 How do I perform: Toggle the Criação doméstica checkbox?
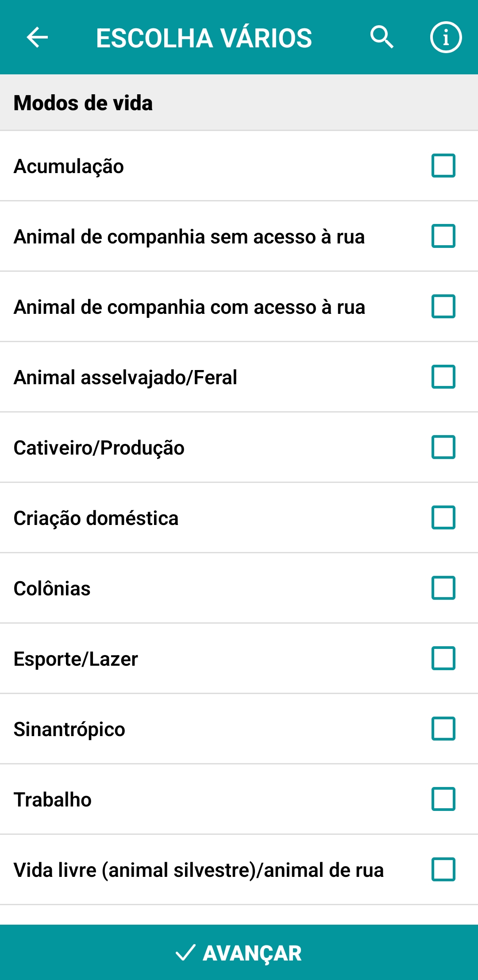pyautogui.click(x=443, y=517)
